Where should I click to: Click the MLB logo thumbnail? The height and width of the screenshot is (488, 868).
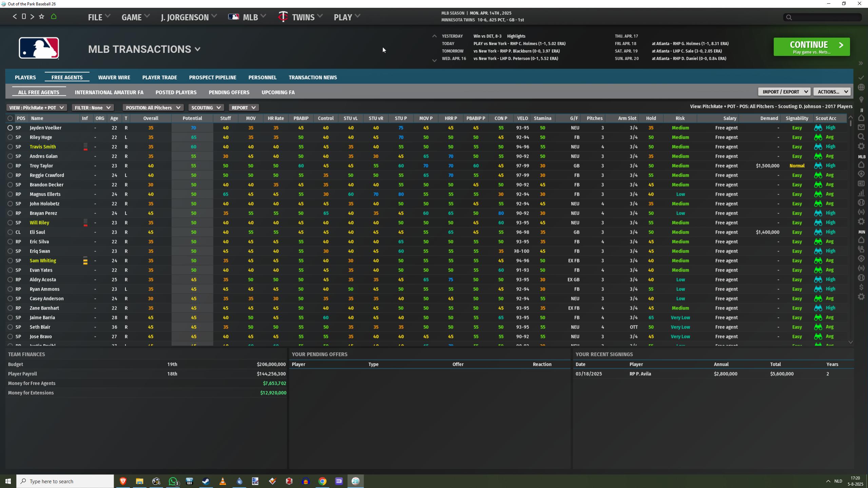click(x=39, y=48)
